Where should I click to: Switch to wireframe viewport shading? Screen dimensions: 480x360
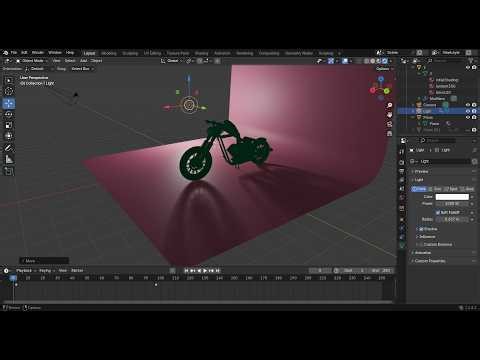point(367,61)
